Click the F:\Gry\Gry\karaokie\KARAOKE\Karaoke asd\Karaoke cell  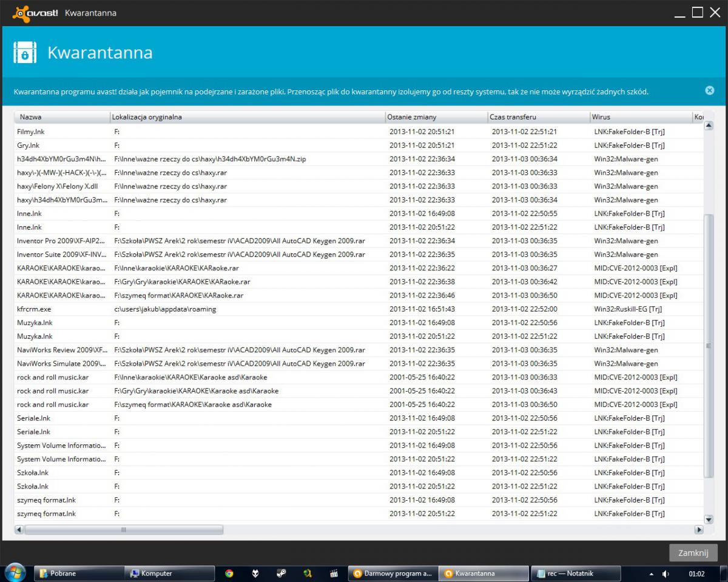coord(197,391)
